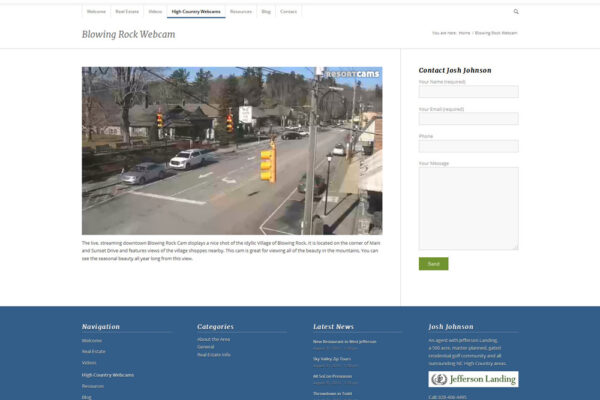
Task: Go to Real Estate in top menu
Action: (x=127, y=11)
